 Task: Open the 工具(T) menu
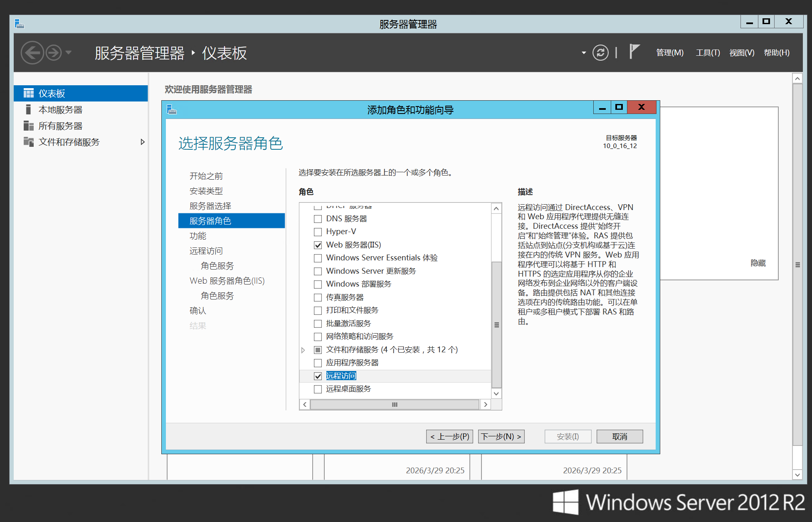[x=708, y=53]
